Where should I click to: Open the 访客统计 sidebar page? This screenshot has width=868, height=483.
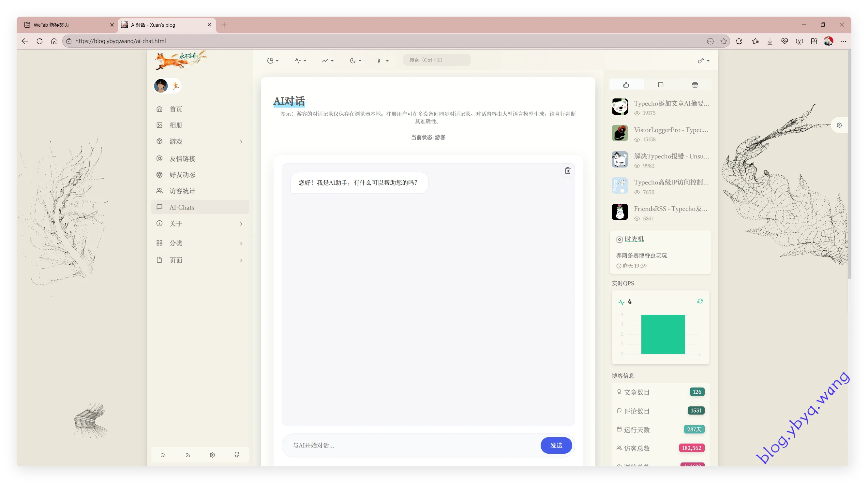[182, 191]
